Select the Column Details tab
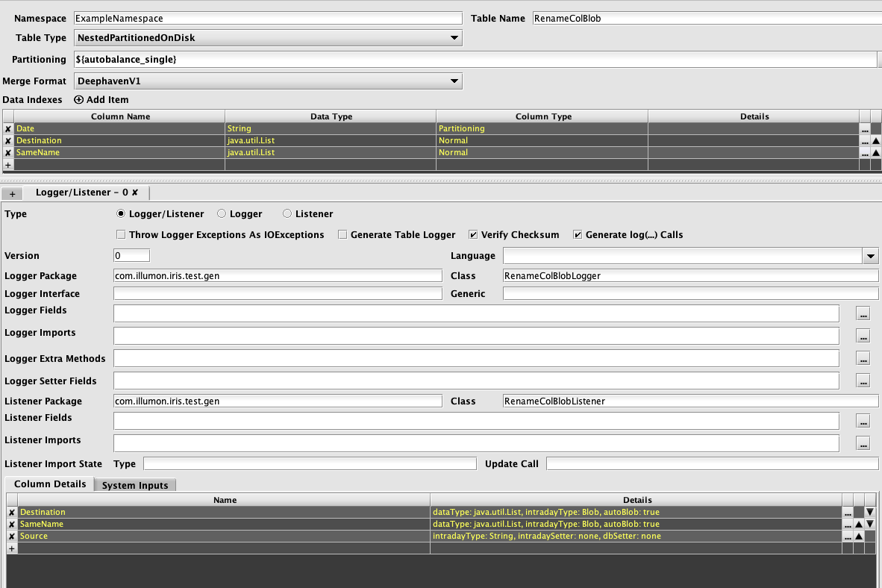Screen dimensions: 882x588 (50, 484)
